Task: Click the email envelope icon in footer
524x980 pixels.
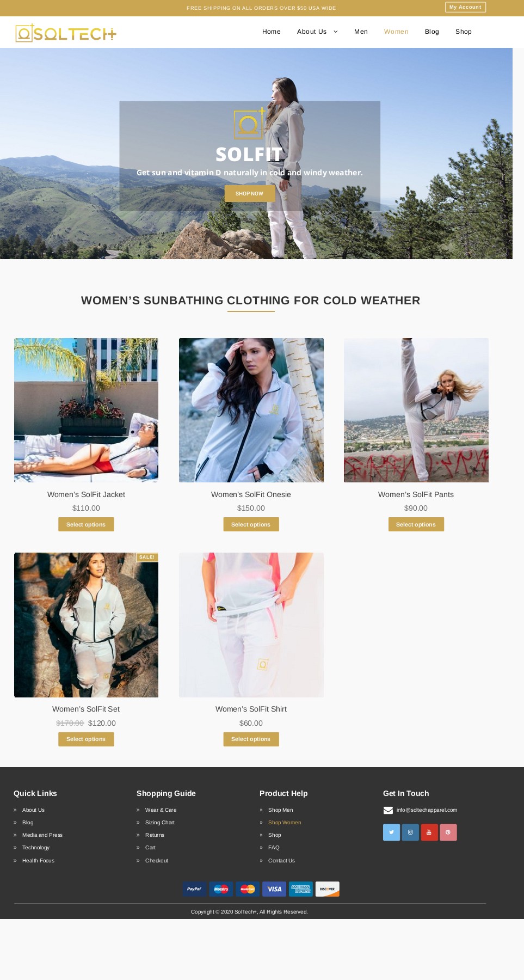Action: [388, 810]
